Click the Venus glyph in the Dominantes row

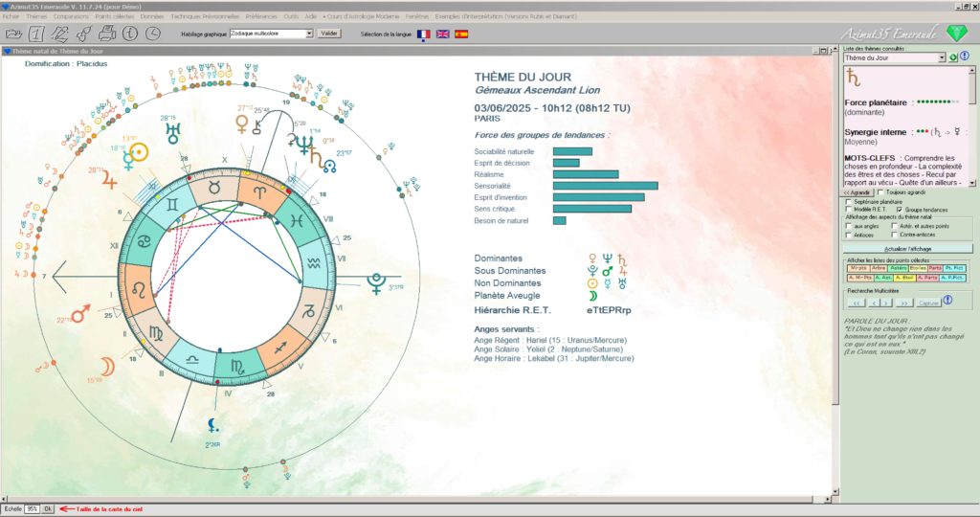pos(592,258)
